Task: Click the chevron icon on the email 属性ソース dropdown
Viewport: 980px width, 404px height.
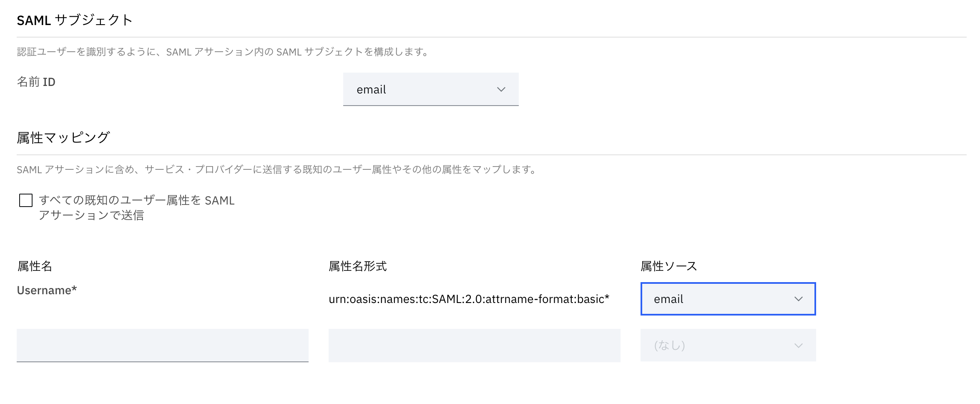Action: tap(799, 299)
